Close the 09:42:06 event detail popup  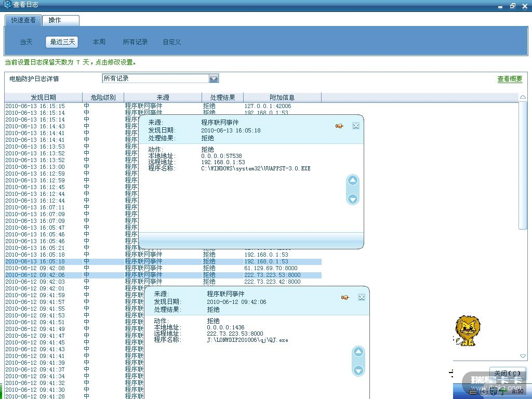coord(362,298)
